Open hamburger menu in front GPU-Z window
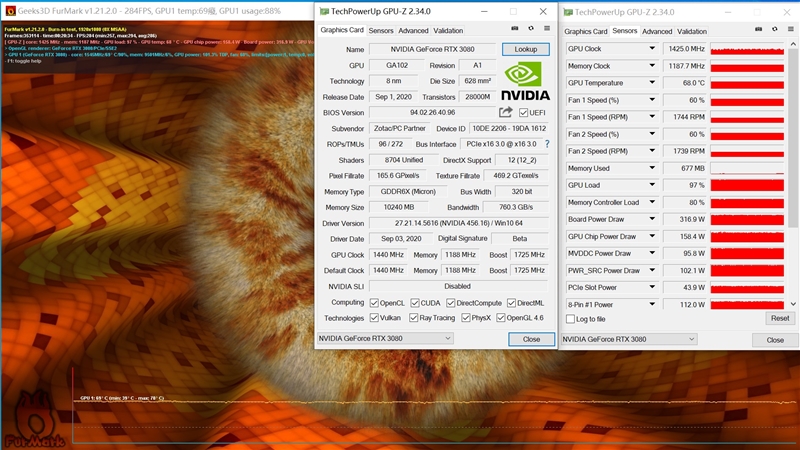This screenshot has width=800, height=450. [546, 29]
